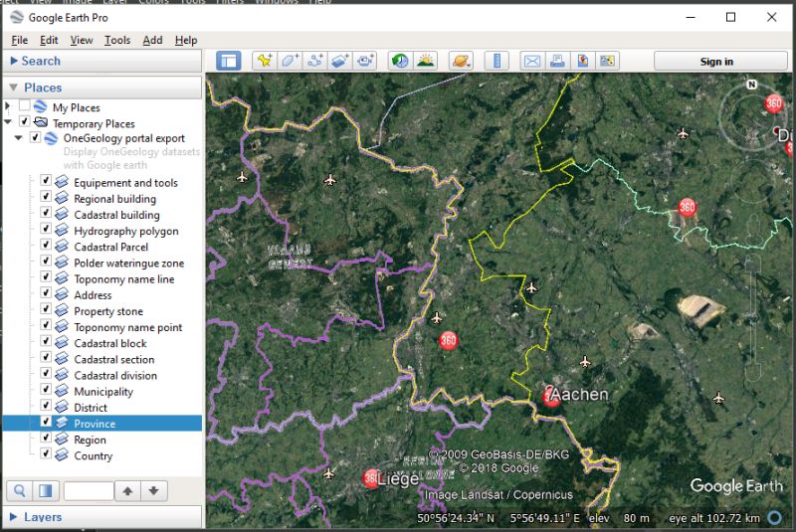Screen dimensions: 796x532
Task: Collapse OneGeology portal export node
Action: click(18, 138)
